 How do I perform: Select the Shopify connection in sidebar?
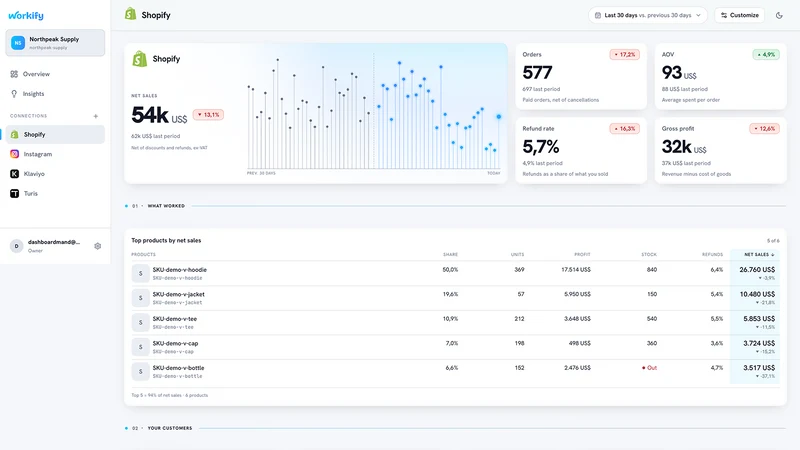tap(55, 135)
